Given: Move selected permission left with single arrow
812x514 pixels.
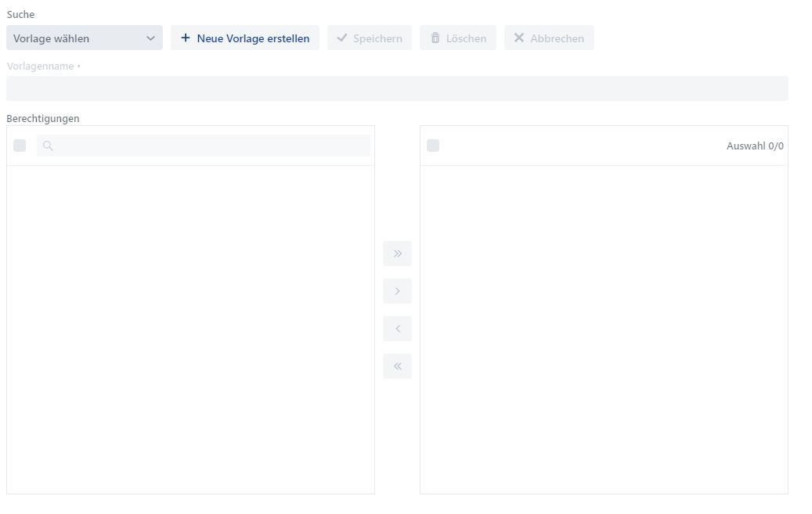Looking at the screenshot, I should 397,329.
